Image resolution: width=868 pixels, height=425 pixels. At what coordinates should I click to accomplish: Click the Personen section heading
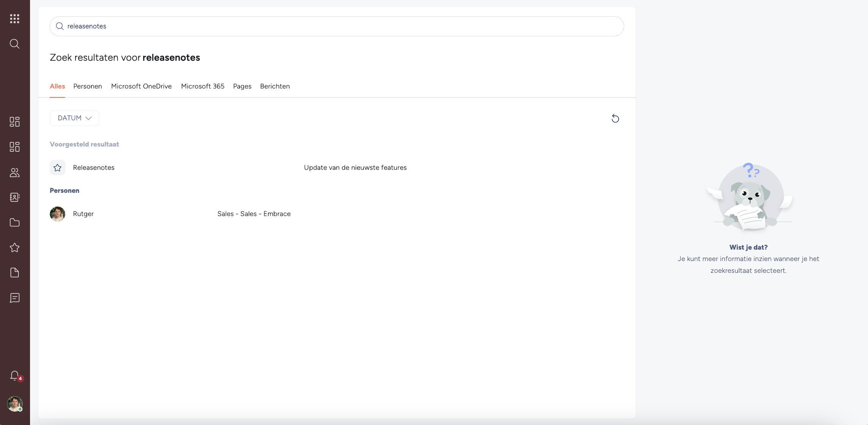click(x=64, y=190)
